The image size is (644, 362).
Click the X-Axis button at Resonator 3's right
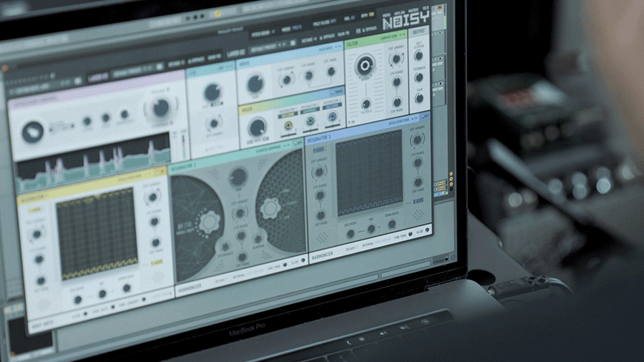(418, 201)
